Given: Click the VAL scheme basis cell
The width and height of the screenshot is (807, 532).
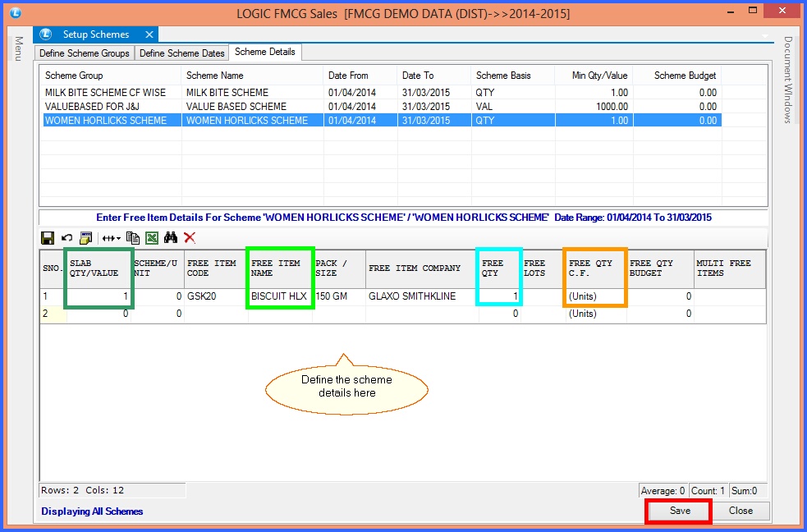Looking at the screenshot, I should [512, 107].
